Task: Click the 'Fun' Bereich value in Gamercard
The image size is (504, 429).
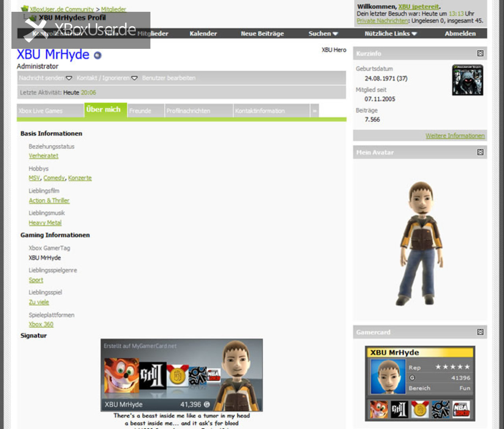Action: pyautogui.click(x=465, y=388)
